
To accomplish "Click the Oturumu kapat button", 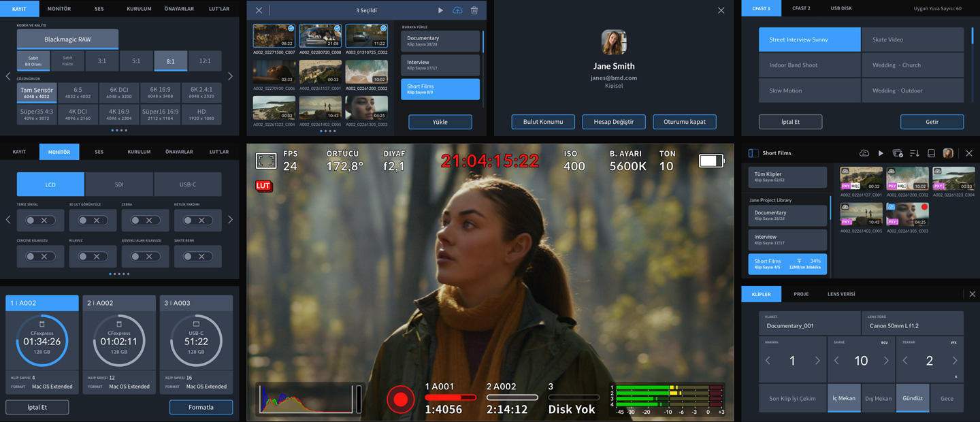I will pyautogui.click(x=685, y=122).
